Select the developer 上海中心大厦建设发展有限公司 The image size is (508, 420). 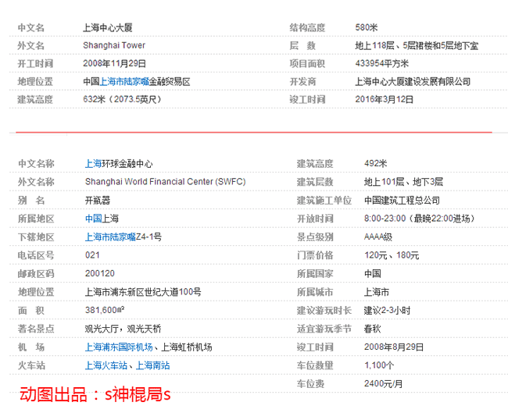click(x=413, y=81)
